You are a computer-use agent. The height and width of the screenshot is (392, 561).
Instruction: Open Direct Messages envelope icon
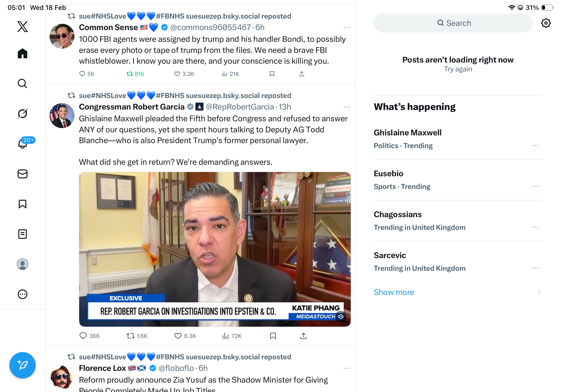click(x=23, y=174)
